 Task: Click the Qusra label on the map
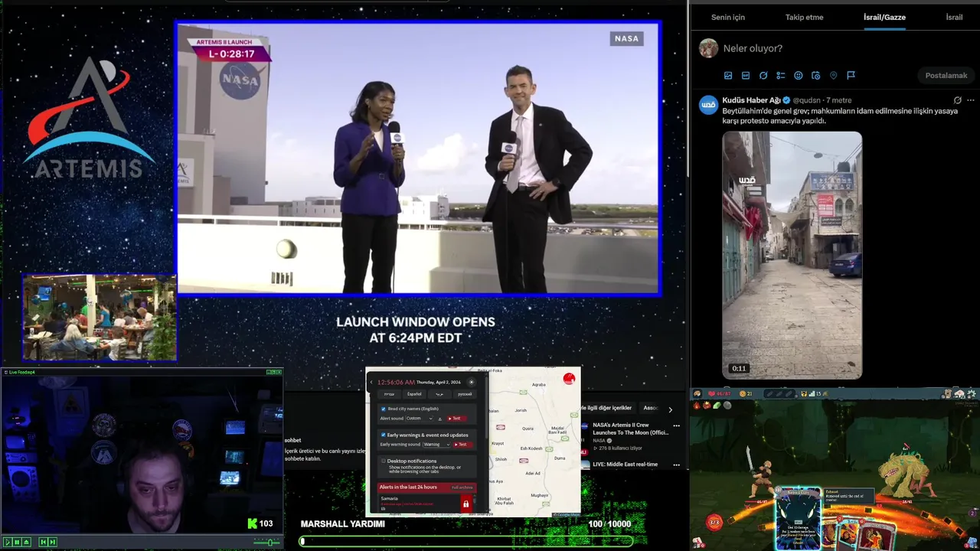pyautogui.click(x=528, y=429)
